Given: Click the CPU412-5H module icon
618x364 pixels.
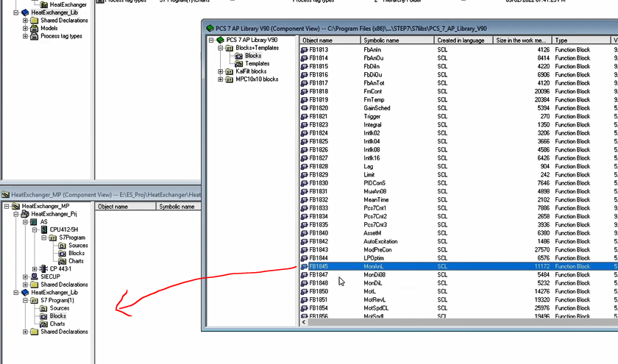Looking at the screenshot, I should [x=43, y=229].
